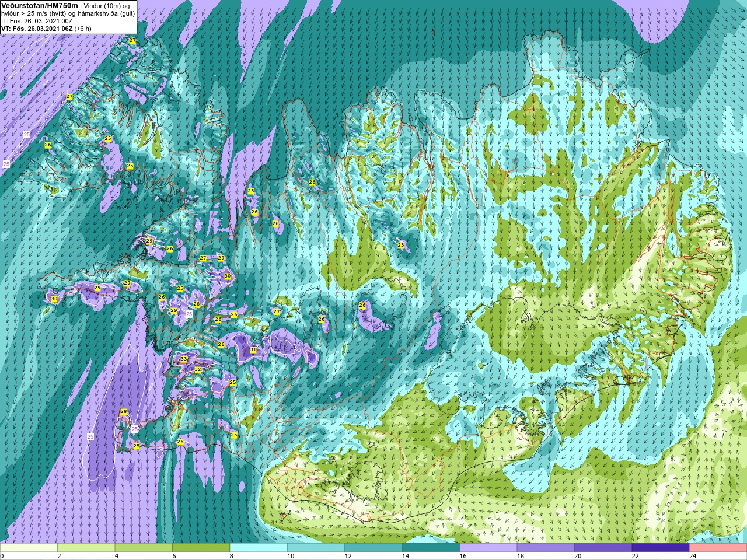Select the 16–18 m/s lavender legend swatch

click(x=488, y=548)
